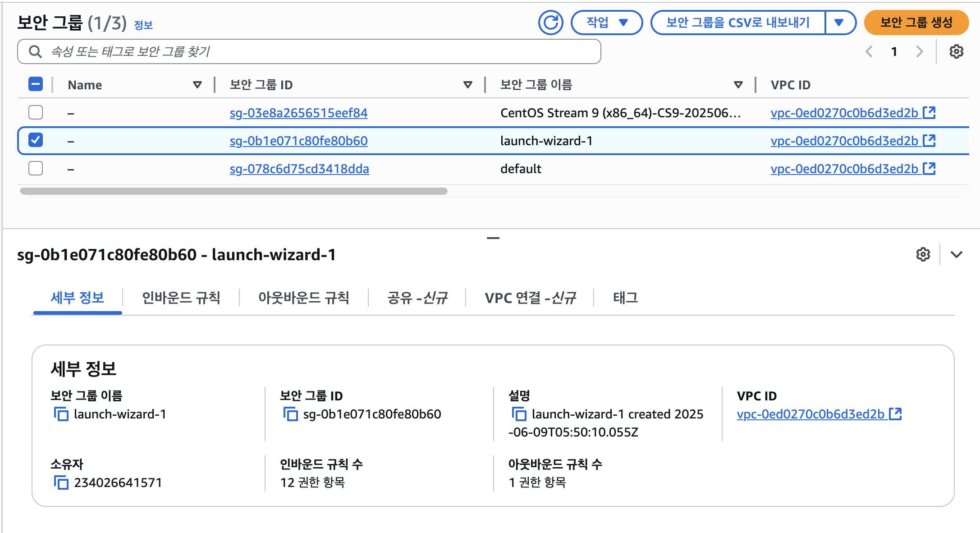
Task: Go to next page arrow in pagination
Action: [x=919, y=51]
